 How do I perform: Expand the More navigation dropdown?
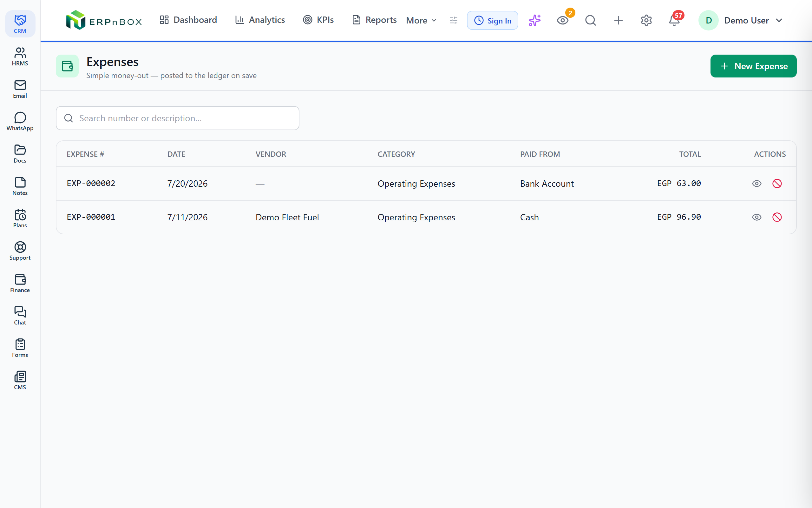click(422, 21)
